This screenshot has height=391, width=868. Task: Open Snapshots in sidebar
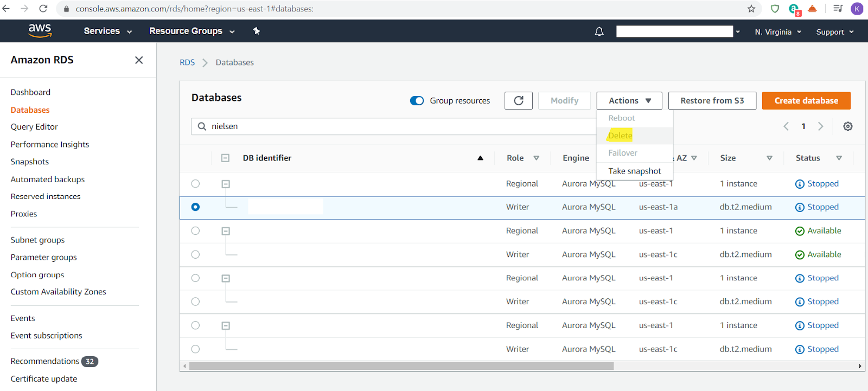coord(30,162)
